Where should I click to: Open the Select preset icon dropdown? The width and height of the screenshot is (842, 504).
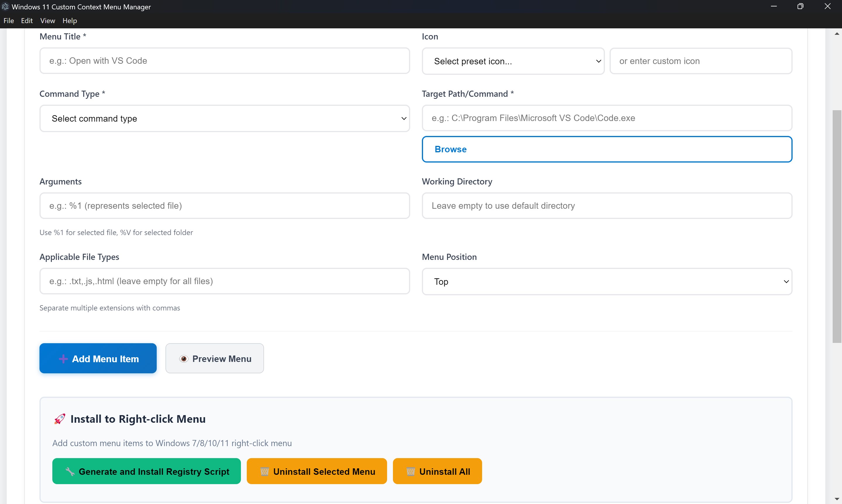513,61
